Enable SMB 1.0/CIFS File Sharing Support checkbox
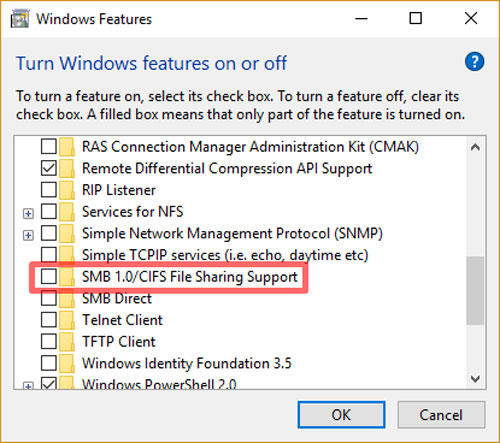The image size is (500, 443). 49,277
